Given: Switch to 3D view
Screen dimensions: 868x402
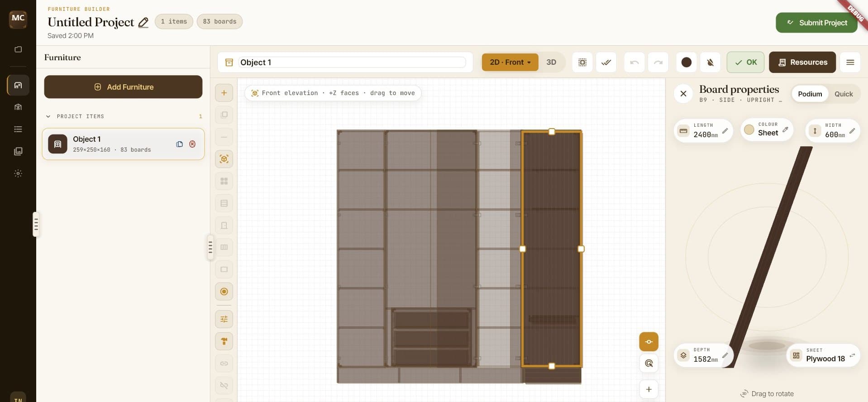Looking at the screenshot, I should click(551, 62).
